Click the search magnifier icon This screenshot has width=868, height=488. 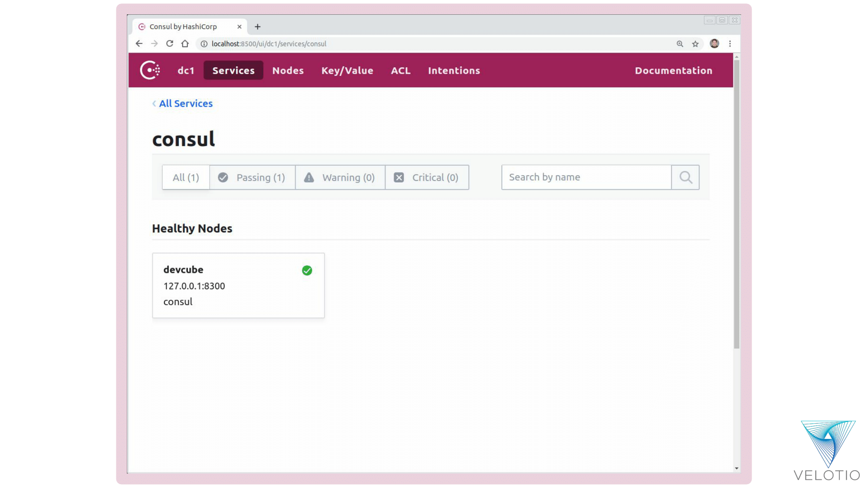[x=685, y=177]
